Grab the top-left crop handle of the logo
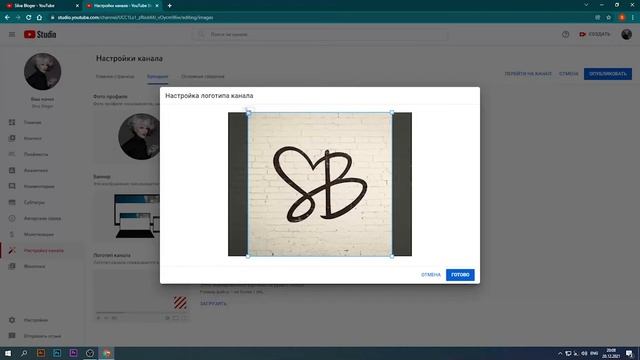The image size is (640, 360). [248, 112]
